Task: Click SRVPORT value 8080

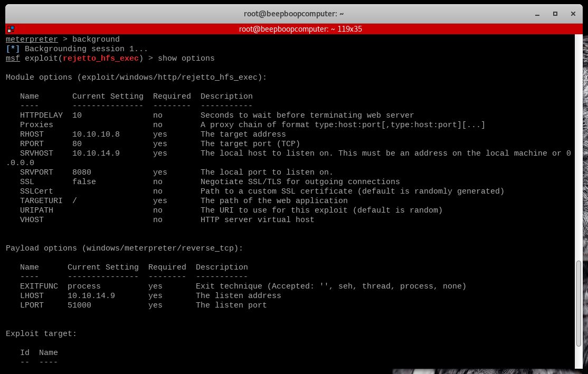Action: [x=82, y=172]
